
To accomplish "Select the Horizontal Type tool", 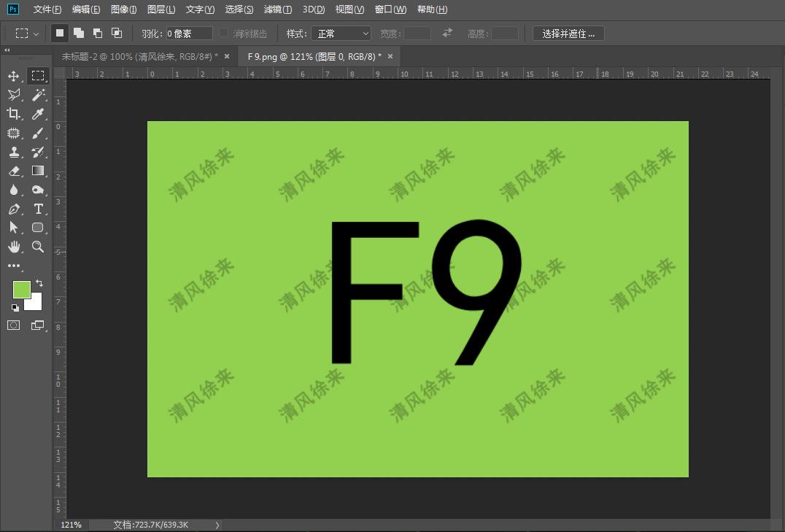I will coord(38,209).
